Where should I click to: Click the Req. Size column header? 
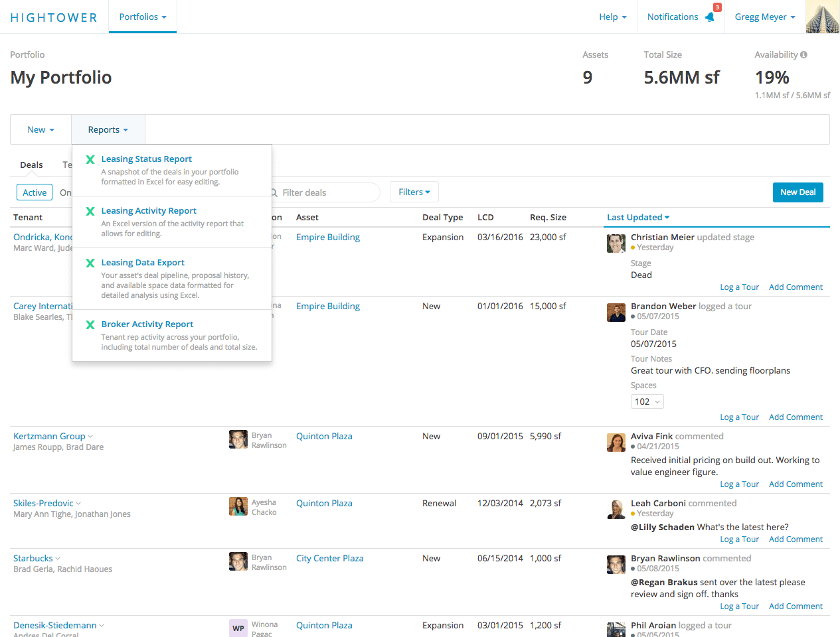(548, 217)
